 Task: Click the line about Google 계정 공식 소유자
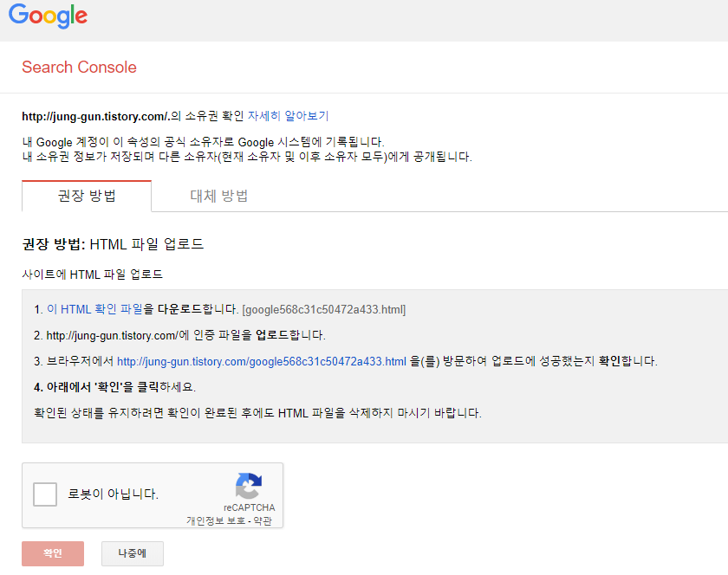pyautogui.click(x=204, y=142)
